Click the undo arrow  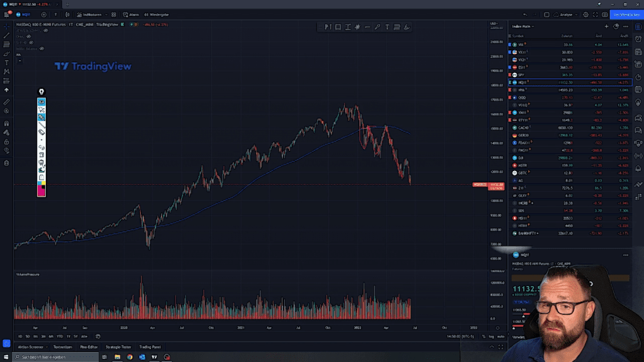click(525, 14)
